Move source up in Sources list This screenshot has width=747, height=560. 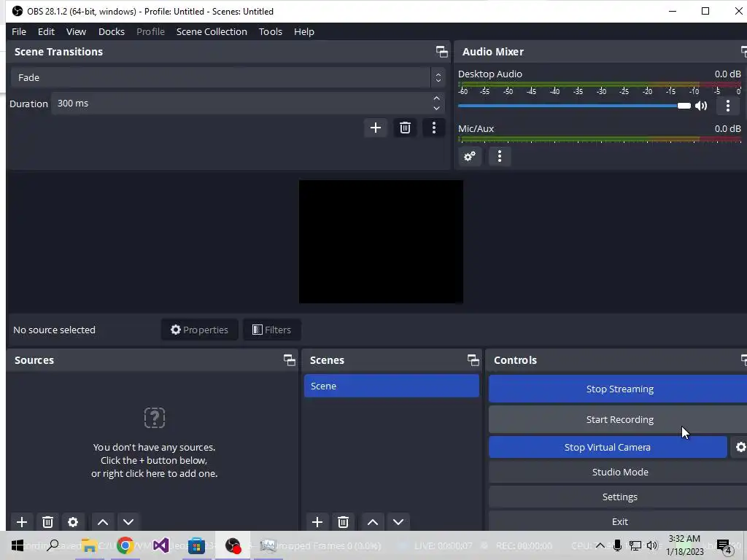[x=103, y=522]
